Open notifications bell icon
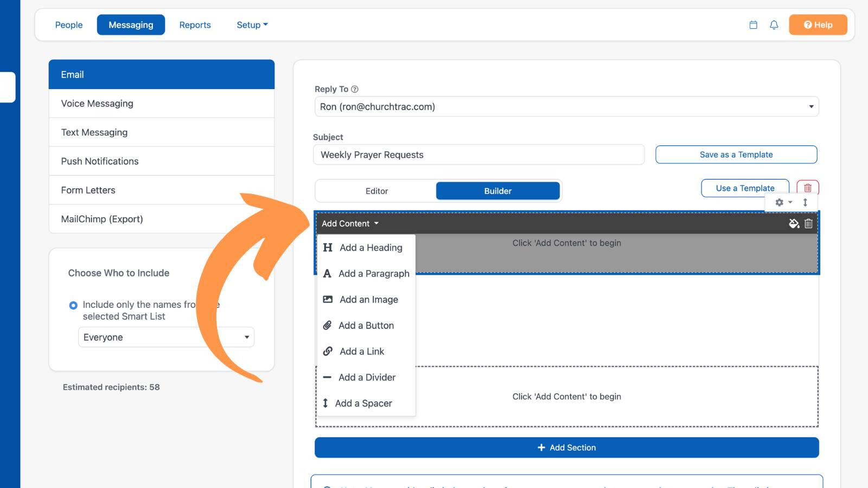 point(774,25)
